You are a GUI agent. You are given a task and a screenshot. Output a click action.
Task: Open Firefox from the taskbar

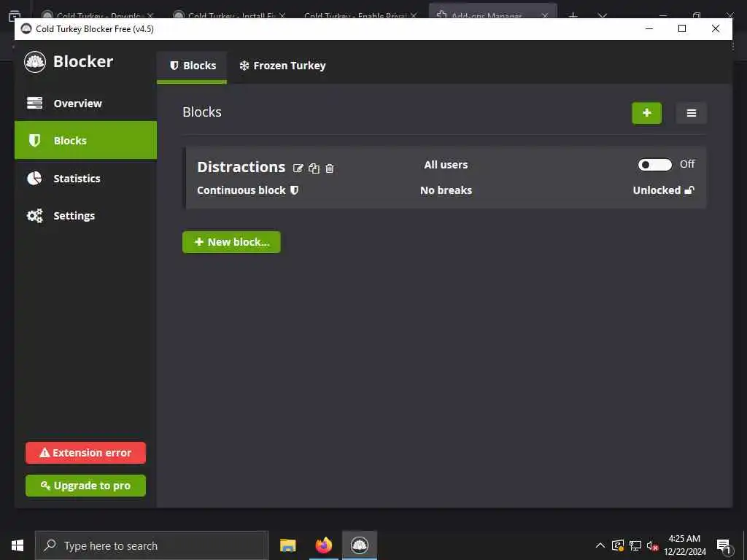point(324,545)
